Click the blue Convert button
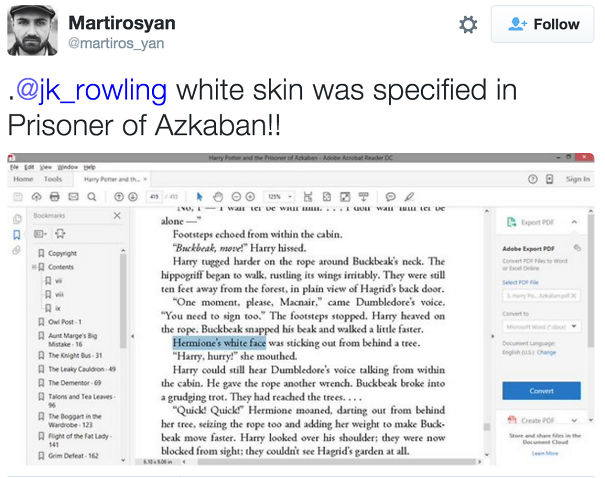 point(541,391)
